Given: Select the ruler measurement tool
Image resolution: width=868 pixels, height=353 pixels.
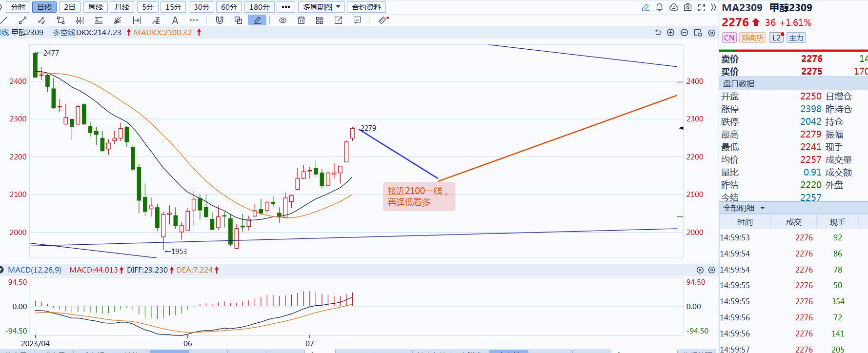Looking at the screenshot, I should (x=384, y=20).
